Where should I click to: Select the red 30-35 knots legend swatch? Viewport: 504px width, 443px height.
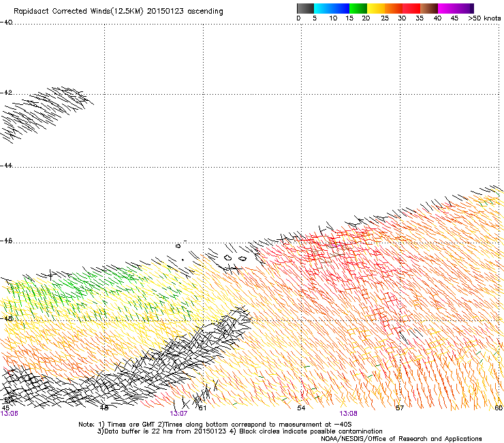pos(411,8)
